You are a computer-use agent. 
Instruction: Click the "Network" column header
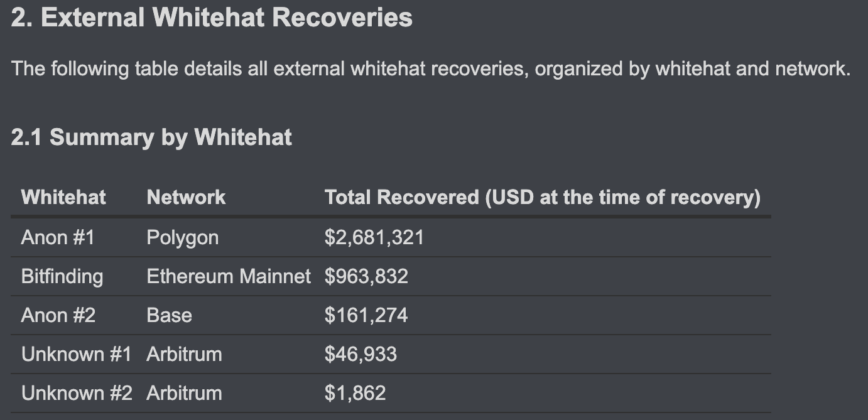186,197
